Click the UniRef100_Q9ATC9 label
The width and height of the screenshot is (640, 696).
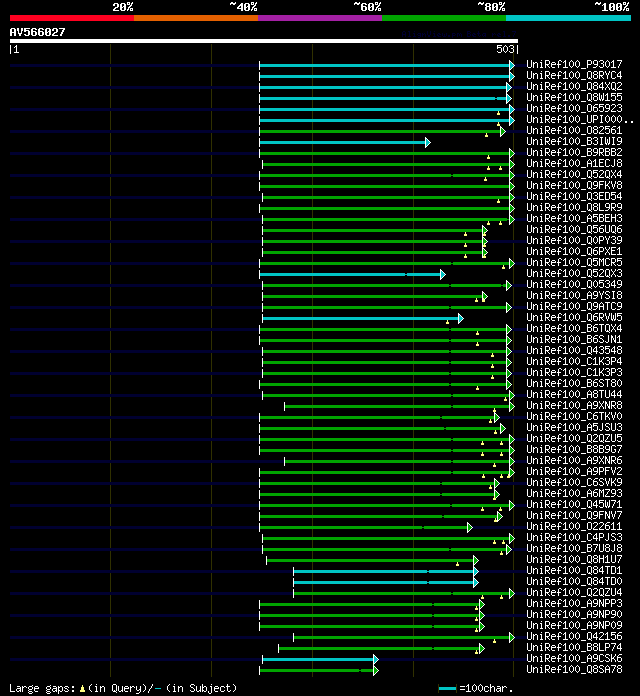[574, 307]
